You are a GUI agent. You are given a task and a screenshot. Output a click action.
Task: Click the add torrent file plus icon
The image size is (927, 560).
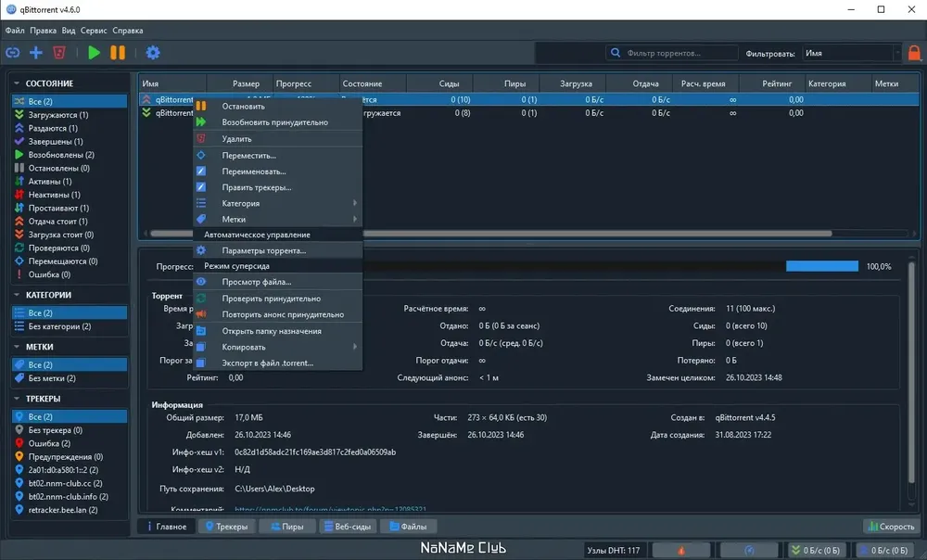[x=36, y=53]
